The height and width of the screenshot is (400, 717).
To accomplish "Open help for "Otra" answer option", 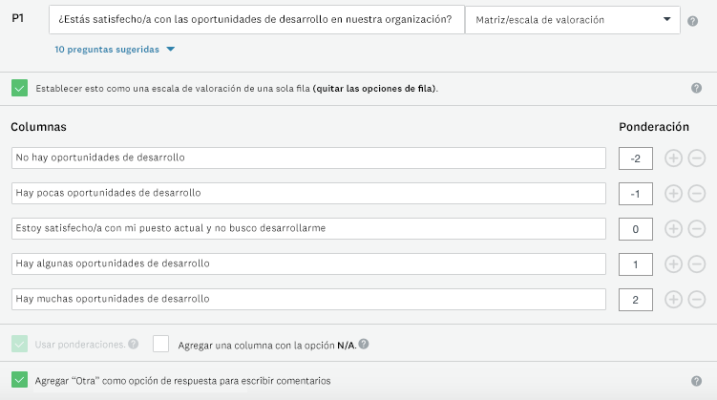I will click(696, 381).
